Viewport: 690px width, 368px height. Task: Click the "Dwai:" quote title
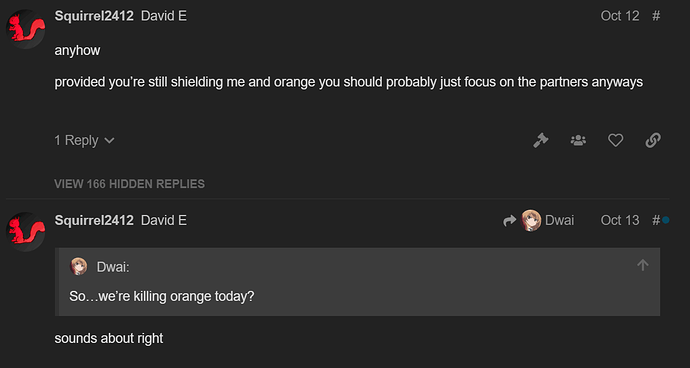pos(113,267)
